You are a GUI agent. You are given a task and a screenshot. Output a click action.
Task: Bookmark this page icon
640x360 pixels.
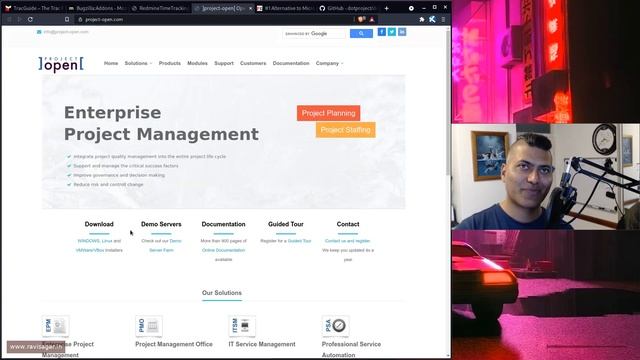coord(67,19)
